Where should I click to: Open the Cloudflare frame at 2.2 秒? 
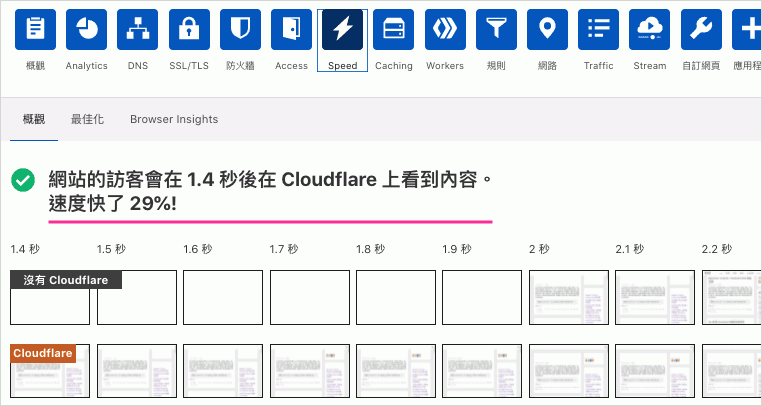[x=732, y=371]
